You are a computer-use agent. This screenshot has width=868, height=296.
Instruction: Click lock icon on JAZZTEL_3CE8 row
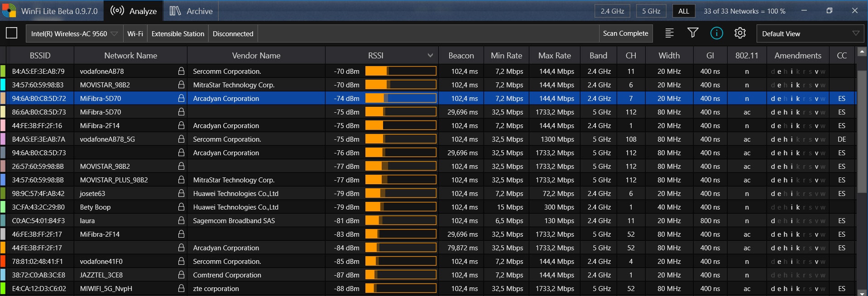181,275
